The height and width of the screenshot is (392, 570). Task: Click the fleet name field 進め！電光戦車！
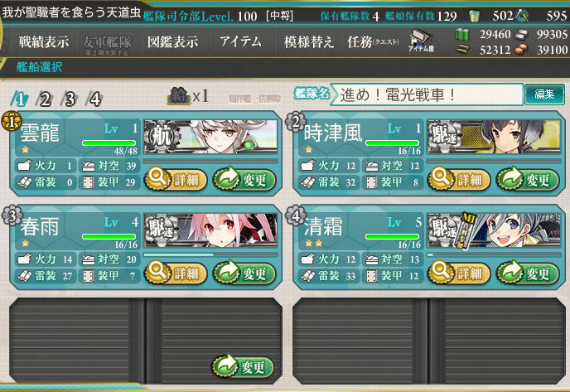pos(427,95)
